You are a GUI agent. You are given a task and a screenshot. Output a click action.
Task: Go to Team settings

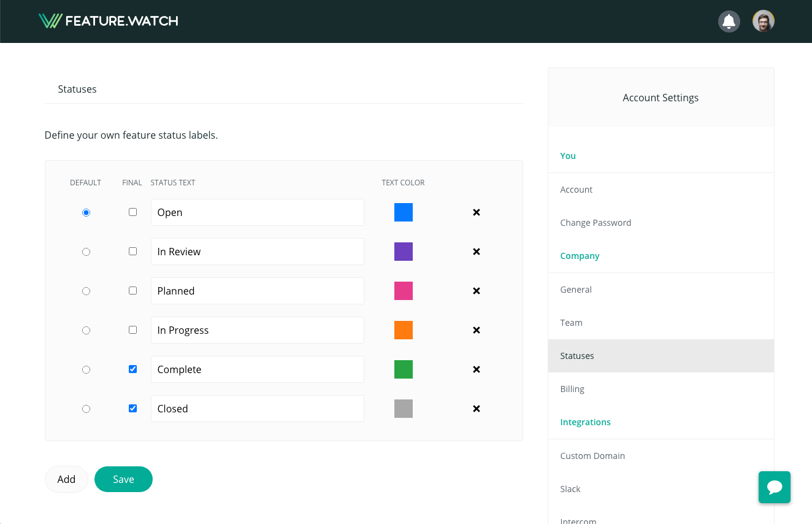571,323
